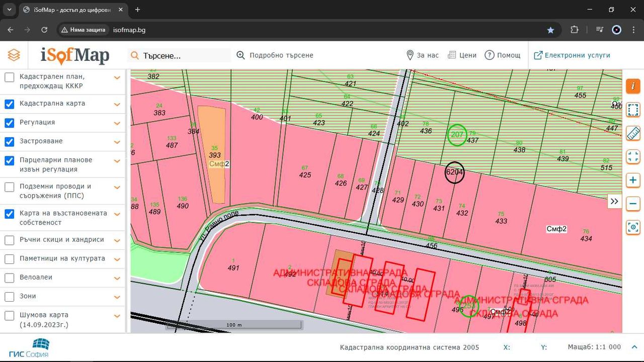Click the ГИС София logo

[29, 347]
